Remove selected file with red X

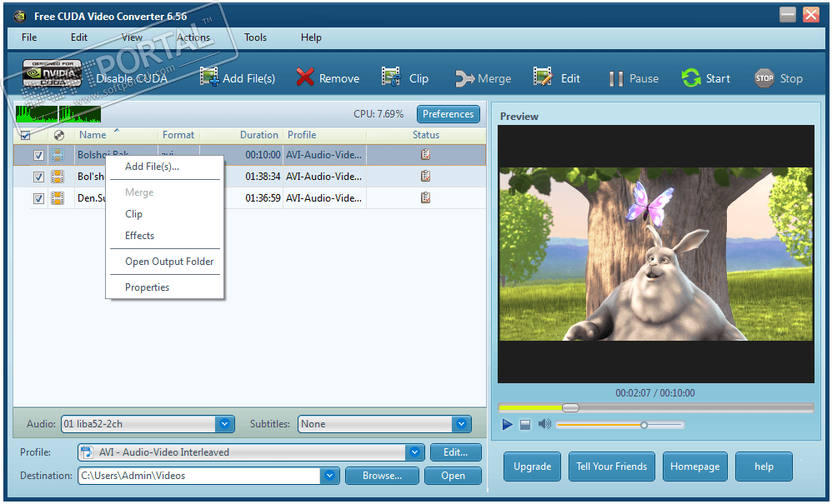pyautogui.click(x=328, y=78)
